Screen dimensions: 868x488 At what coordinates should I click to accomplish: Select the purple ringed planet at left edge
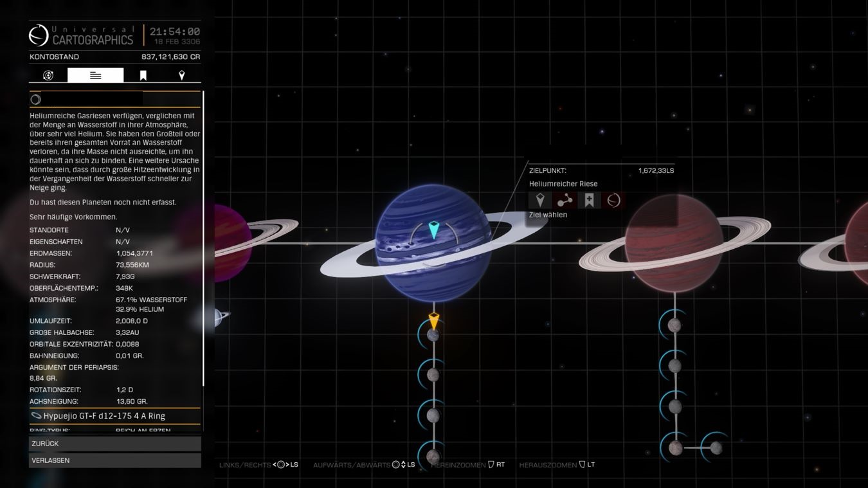coord(231,243)
